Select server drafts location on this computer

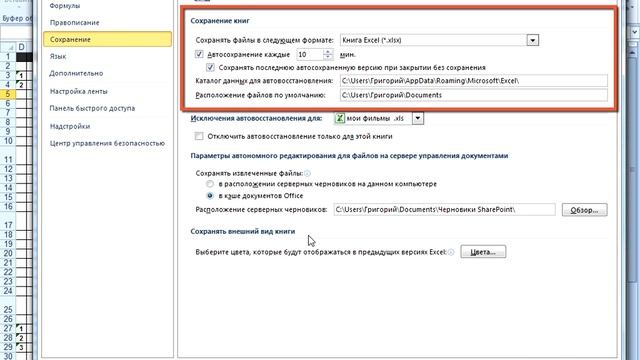tap(210, 184)
